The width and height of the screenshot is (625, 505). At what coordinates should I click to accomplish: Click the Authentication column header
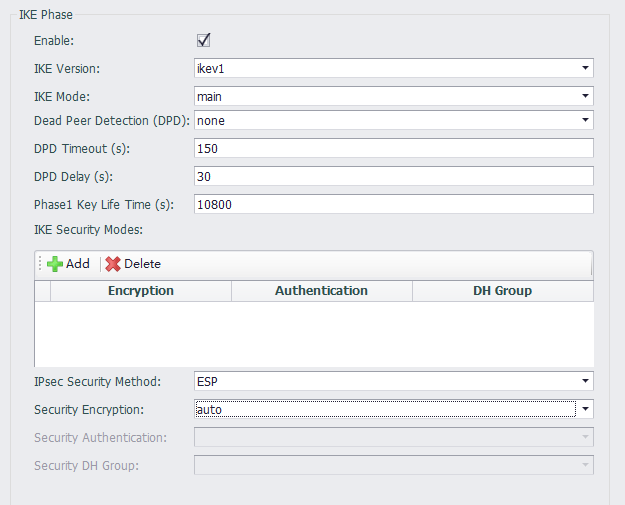(x=321, y=291)
